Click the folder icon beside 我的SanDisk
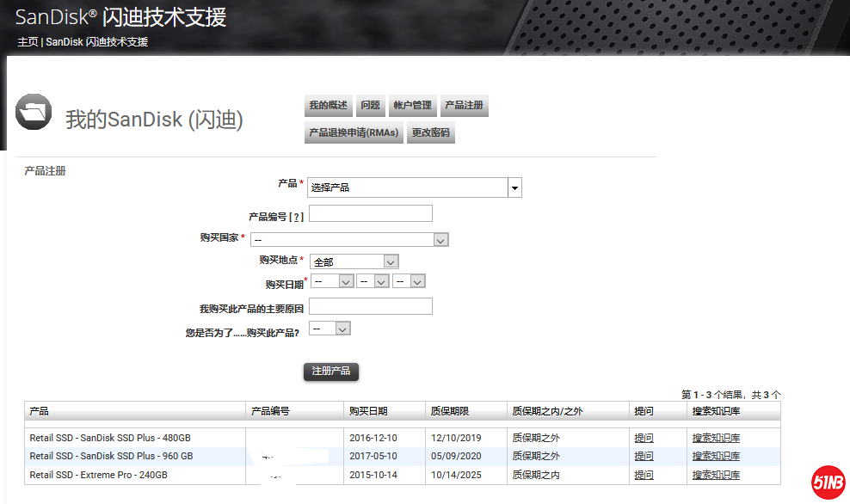850x504 pixels. click(34, 112)
